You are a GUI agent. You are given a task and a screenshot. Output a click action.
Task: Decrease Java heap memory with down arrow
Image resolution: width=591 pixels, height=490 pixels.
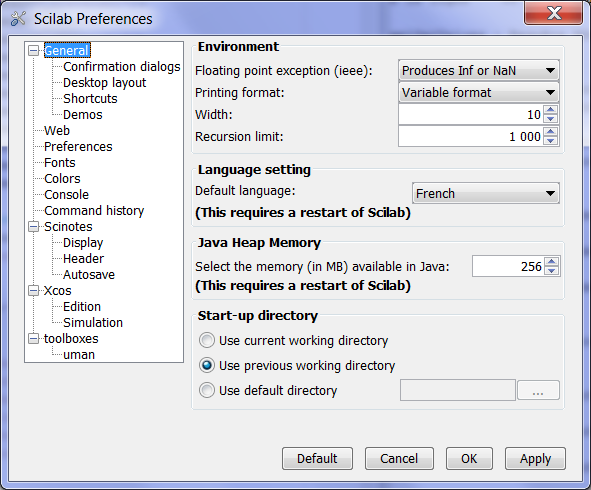552,271
